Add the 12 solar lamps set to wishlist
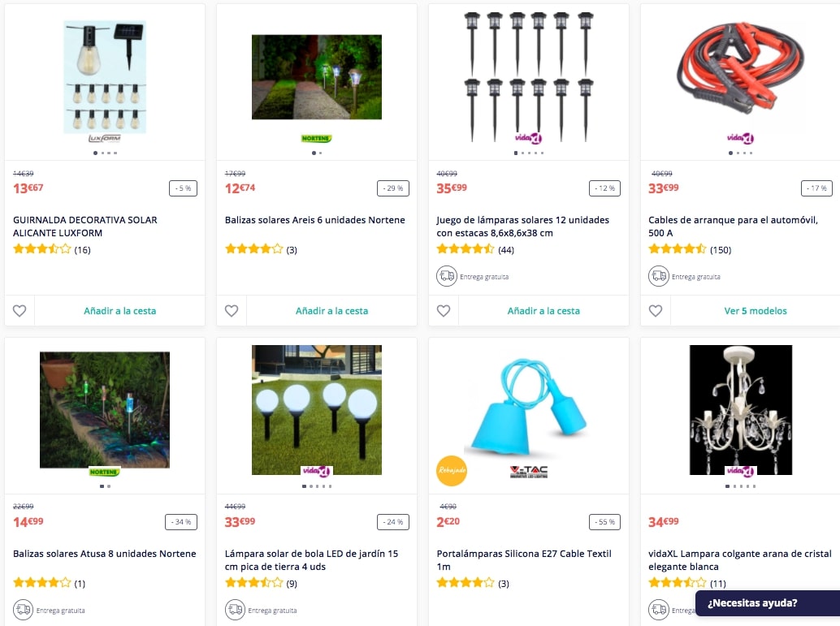This screenshot has height=626, width=840. (444, 311)
